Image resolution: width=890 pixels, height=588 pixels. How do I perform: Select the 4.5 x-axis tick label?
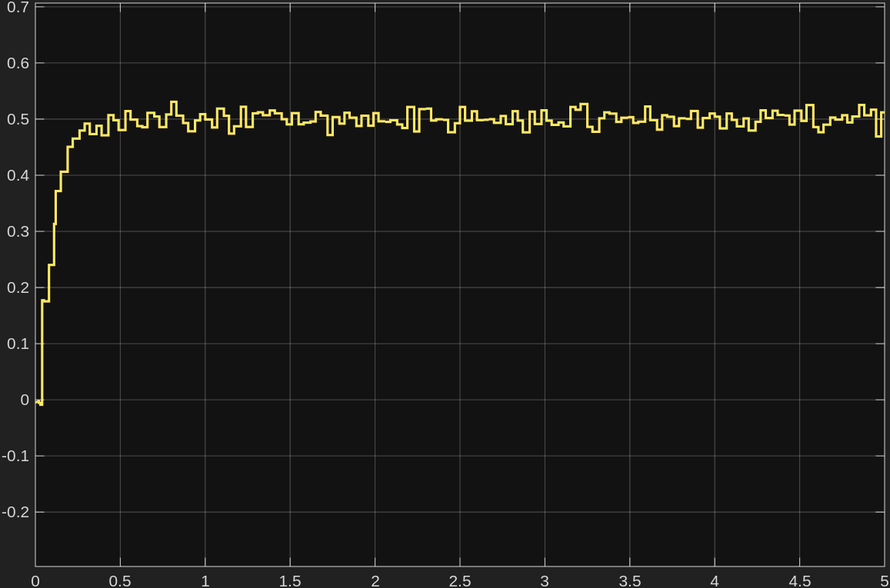799,580
